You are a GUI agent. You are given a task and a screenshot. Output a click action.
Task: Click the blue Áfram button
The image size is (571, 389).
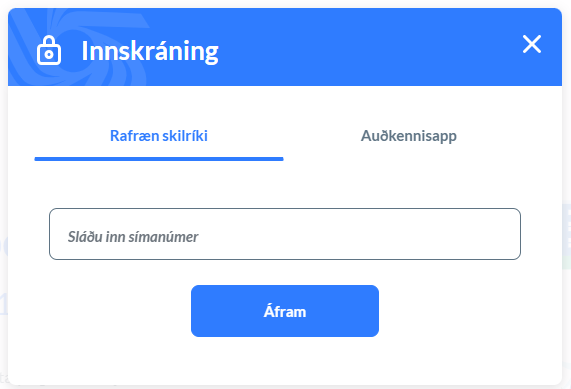pos(285,311)
